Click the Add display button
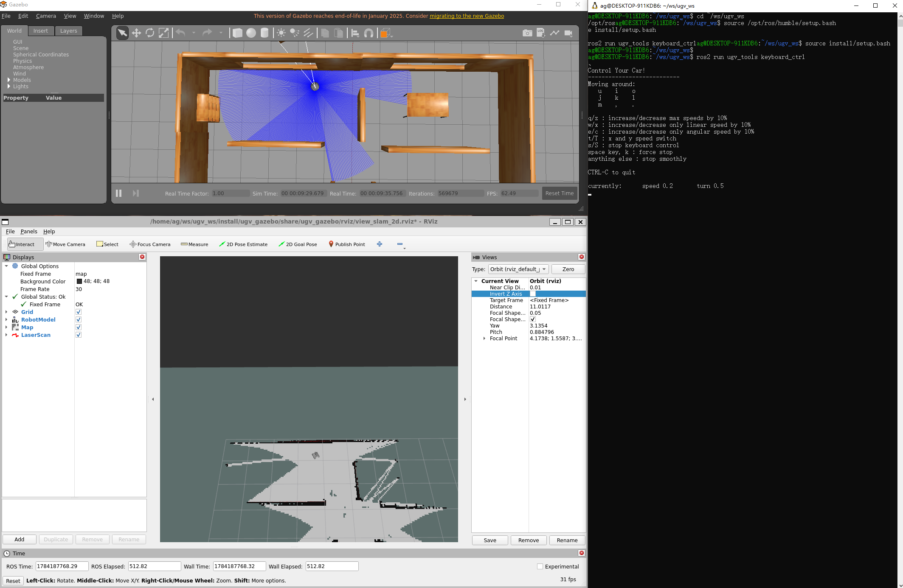The image size is (903, 588). point(20,539)
